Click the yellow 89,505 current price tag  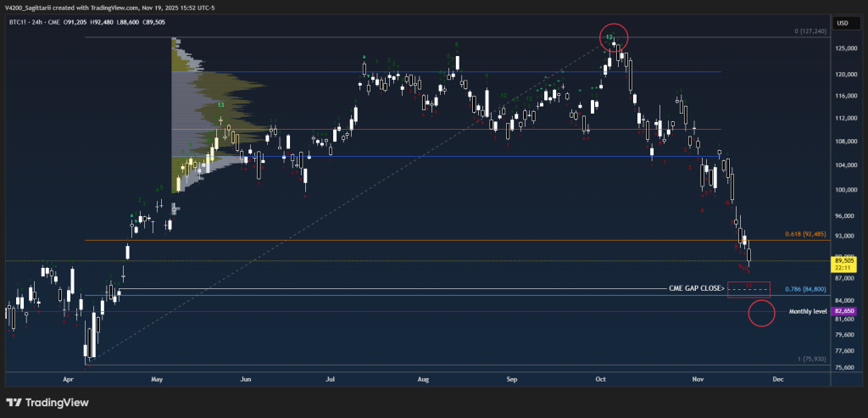point(844,265)
